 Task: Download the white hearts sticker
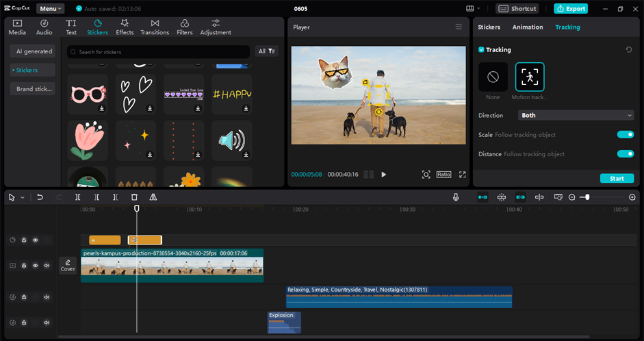click(150, 108)
